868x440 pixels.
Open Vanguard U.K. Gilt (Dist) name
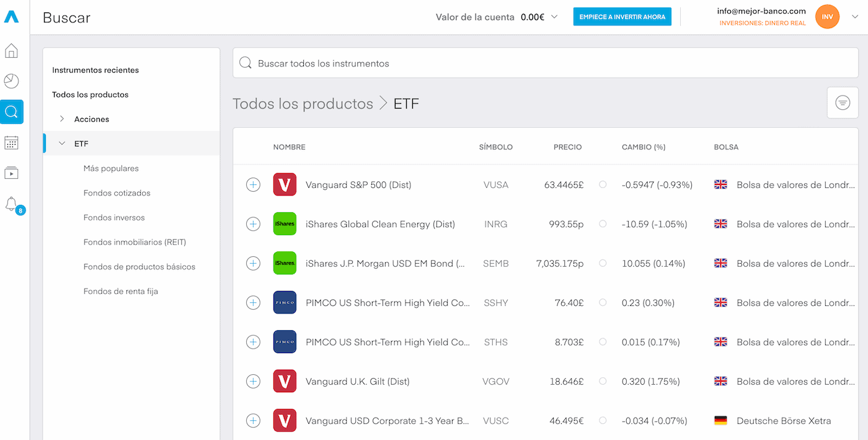coord(358,382)
